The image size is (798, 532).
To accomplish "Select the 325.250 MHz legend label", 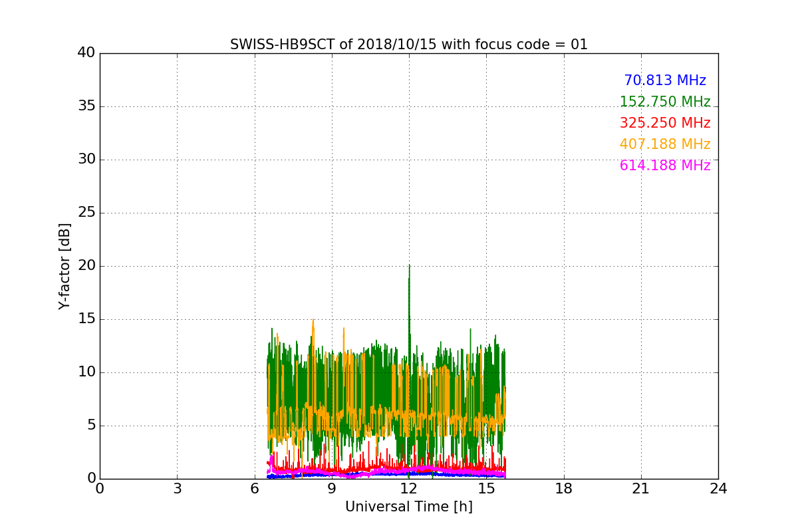I will tap(665, 123).
